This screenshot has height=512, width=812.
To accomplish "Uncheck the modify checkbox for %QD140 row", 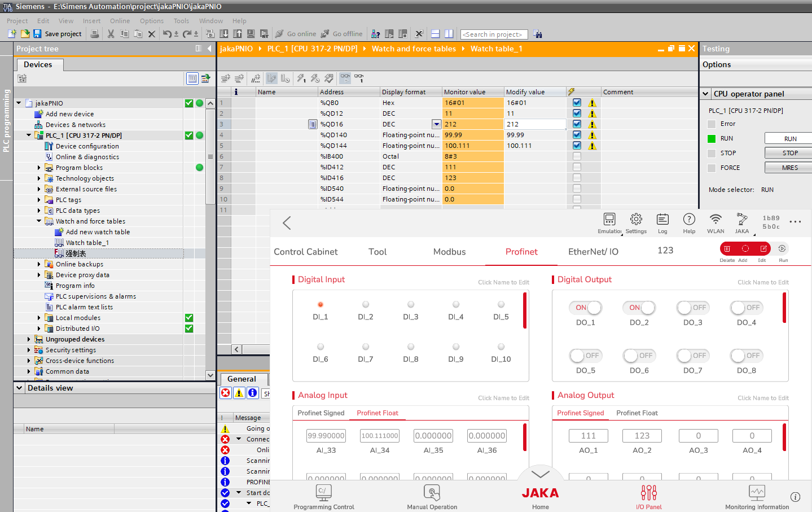I will coord(577,135).
